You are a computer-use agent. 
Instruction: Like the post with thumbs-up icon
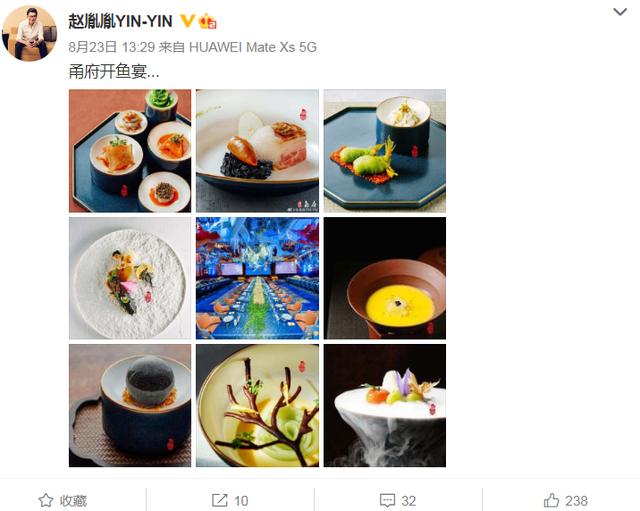tap(551, 500)
